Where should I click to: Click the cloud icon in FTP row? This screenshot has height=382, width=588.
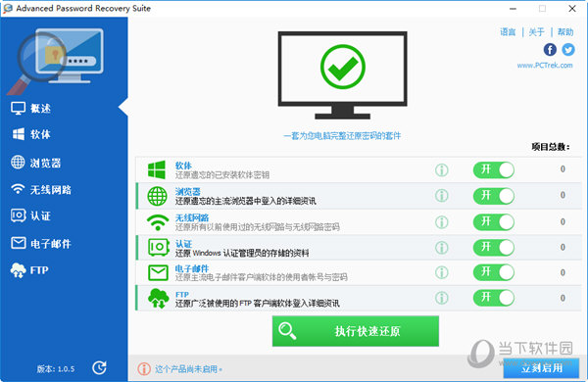(158, 299)
